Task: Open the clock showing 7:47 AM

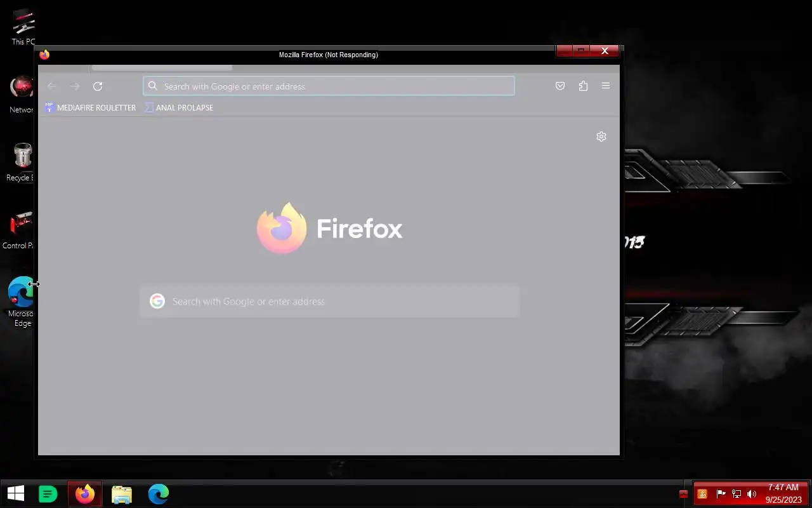Action: pos(783,493)
